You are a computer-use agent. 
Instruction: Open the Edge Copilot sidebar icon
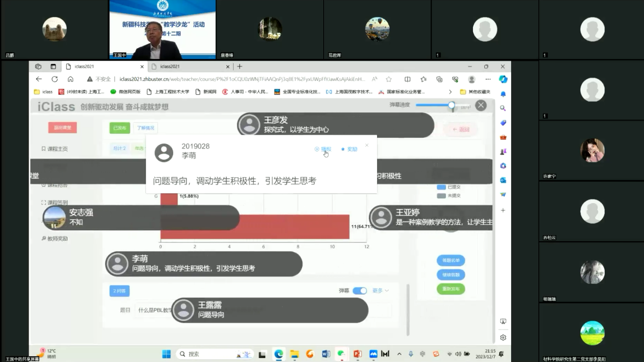click(x=503, y=79)
